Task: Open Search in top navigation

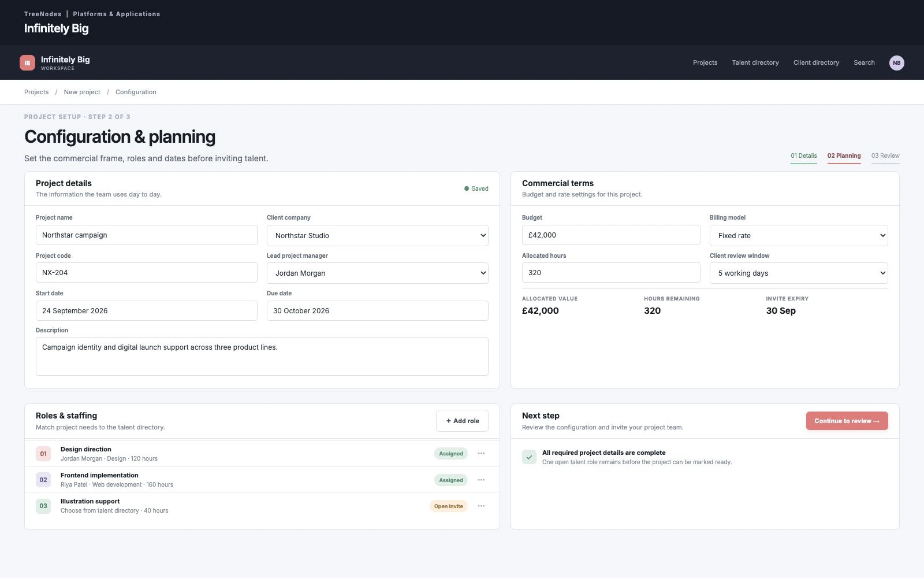Action: 864,62
